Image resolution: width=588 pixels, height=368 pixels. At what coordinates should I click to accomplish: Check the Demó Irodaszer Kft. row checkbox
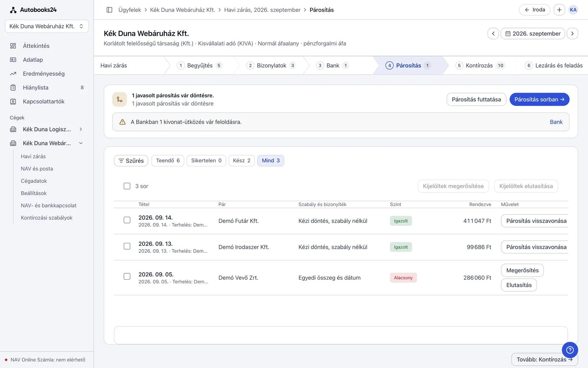[127, 246]
